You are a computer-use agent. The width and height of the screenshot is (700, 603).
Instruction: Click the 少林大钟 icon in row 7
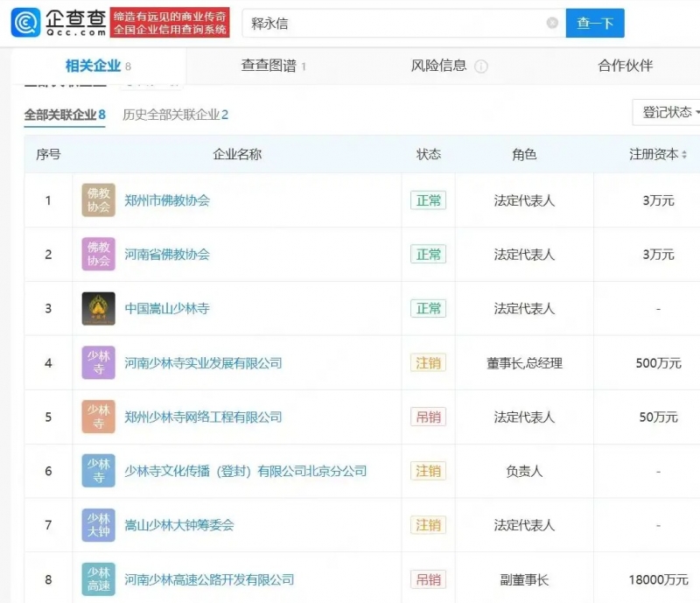(x=98, y=525)
